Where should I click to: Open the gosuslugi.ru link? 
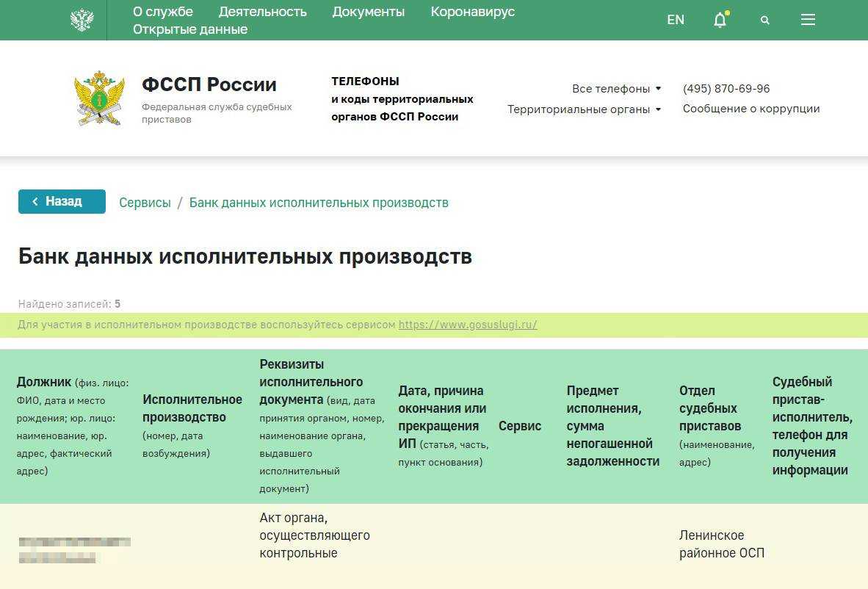pyautogui.click(x=467, y=325)
